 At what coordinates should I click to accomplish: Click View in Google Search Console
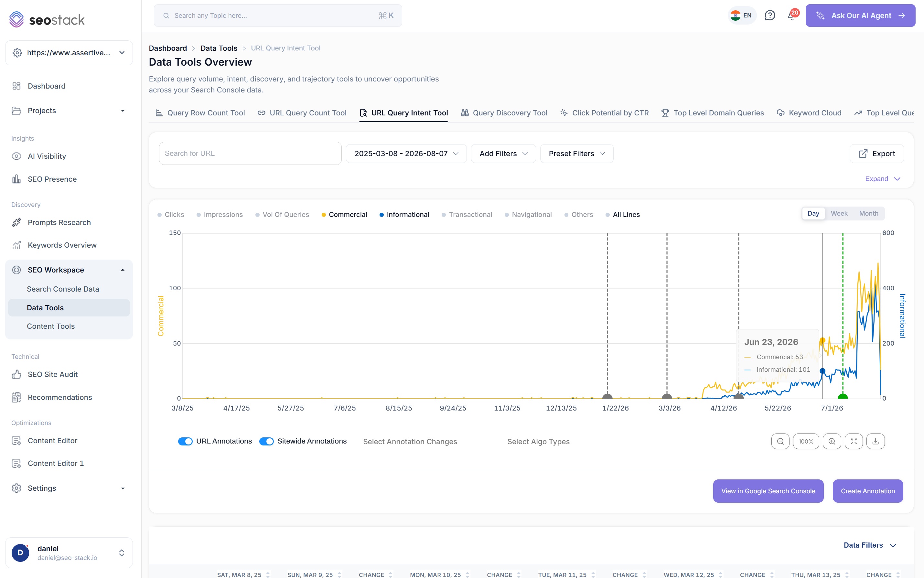tap(768, 491)
